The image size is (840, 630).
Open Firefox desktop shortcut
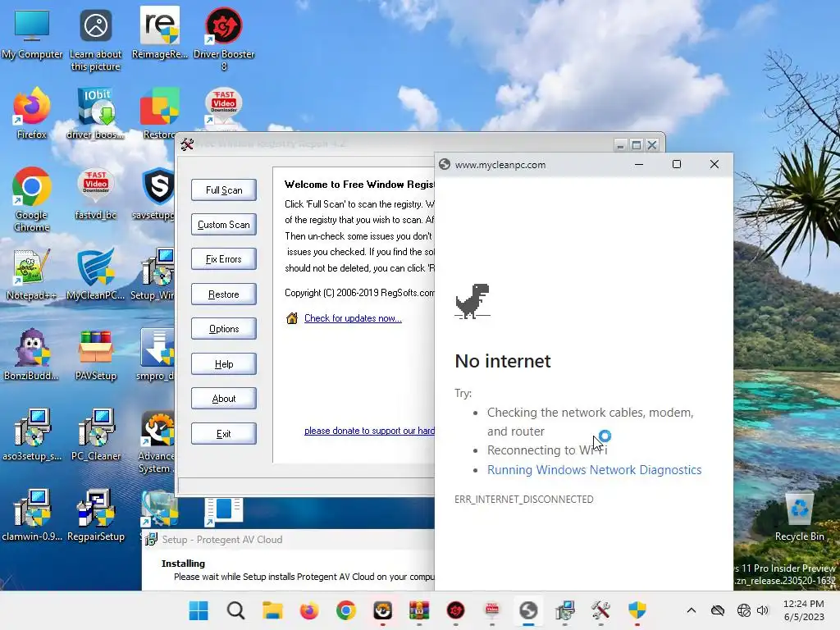(32, 113)
